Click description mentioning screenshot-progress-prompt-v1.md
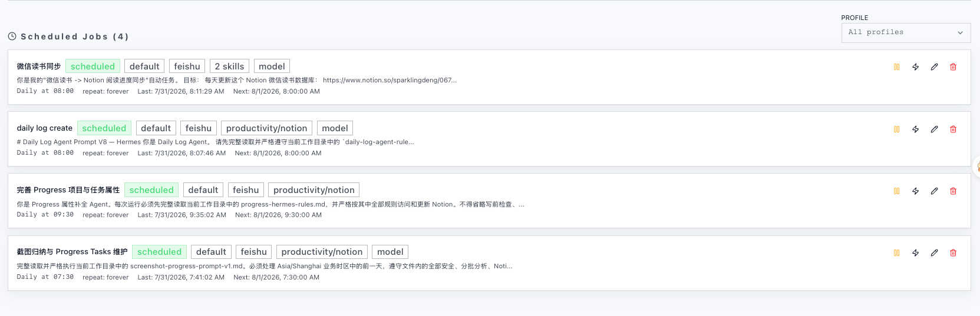 265,266
